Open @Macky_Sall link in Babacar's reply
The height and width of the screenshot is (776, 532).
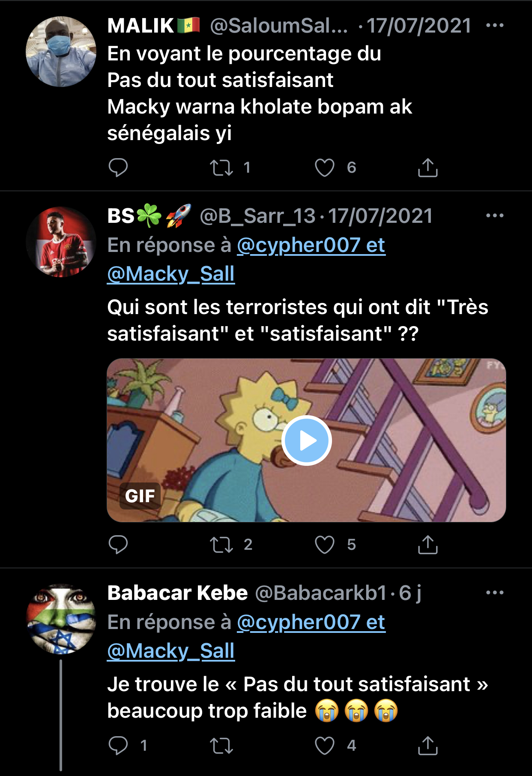(171, 651)
